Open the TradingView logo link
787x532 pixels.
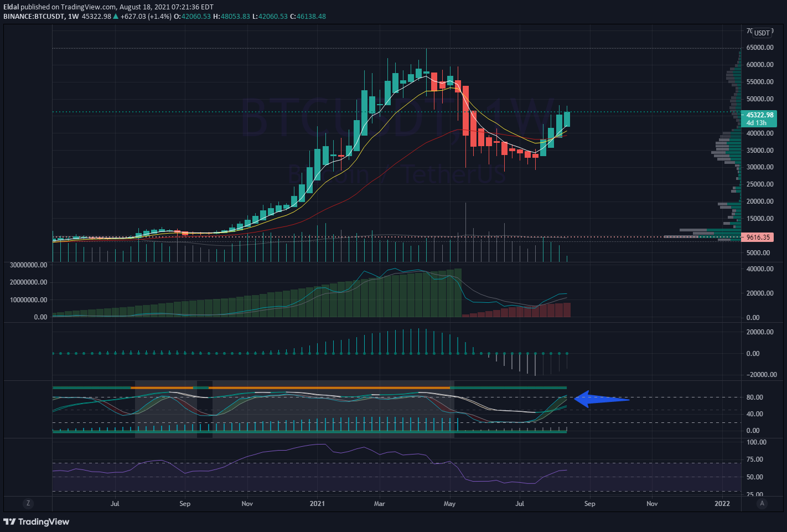[37, 521]
